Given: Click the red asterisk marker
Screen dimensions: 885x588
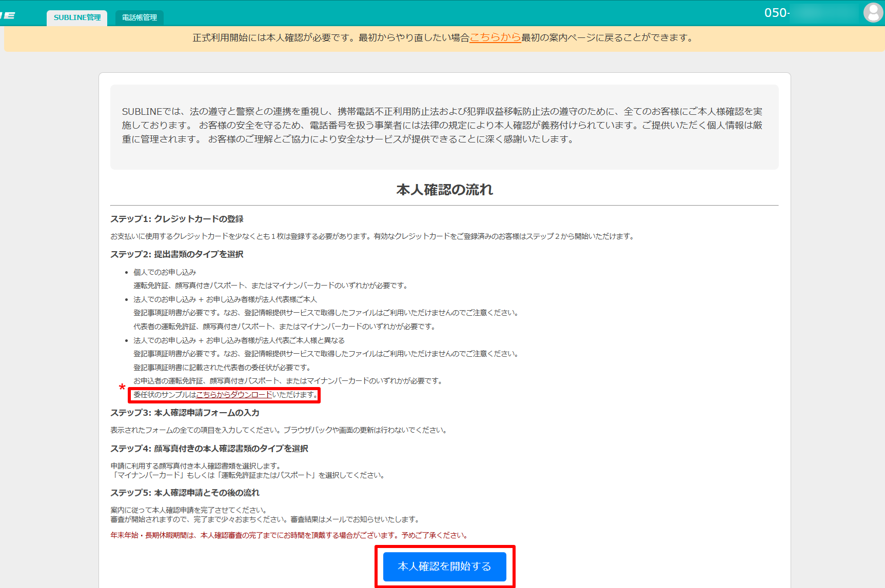Looking at the screenshot, I should click(122, 387).
